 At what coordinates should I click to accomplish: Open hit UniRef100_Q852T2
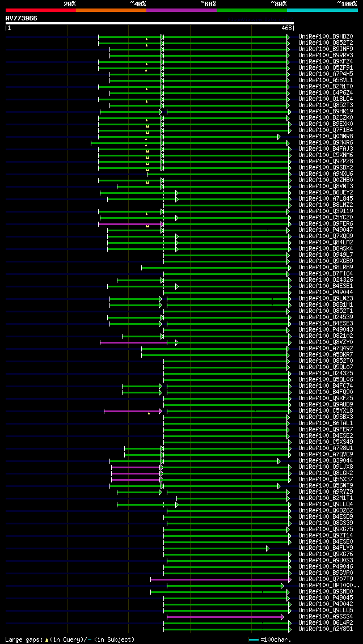[326, 43]
